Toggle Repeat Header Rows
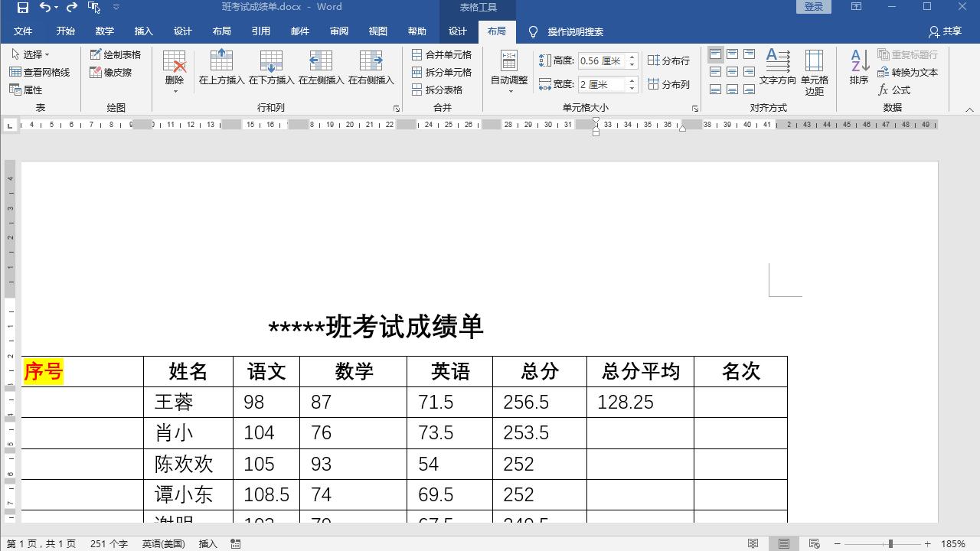 coord(908,54)
